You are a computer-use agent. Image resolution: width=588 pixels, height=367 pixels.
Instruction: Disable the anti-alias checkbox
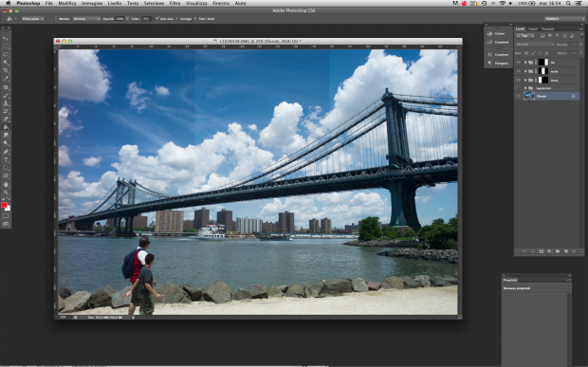pos(157,18)
